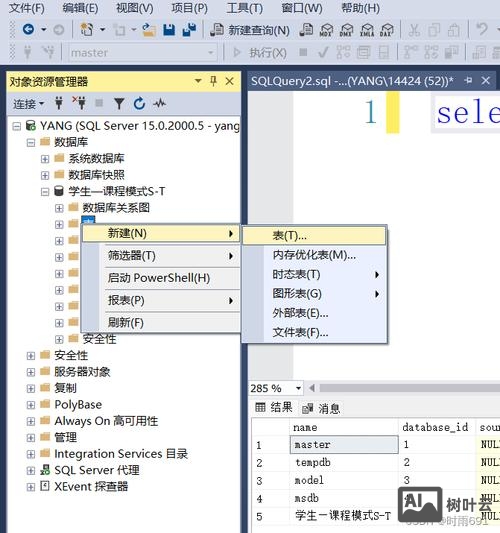500x533 pixels.
Task: Choose 文件表(F)... from submenu
Action: [x=314, y=332]
